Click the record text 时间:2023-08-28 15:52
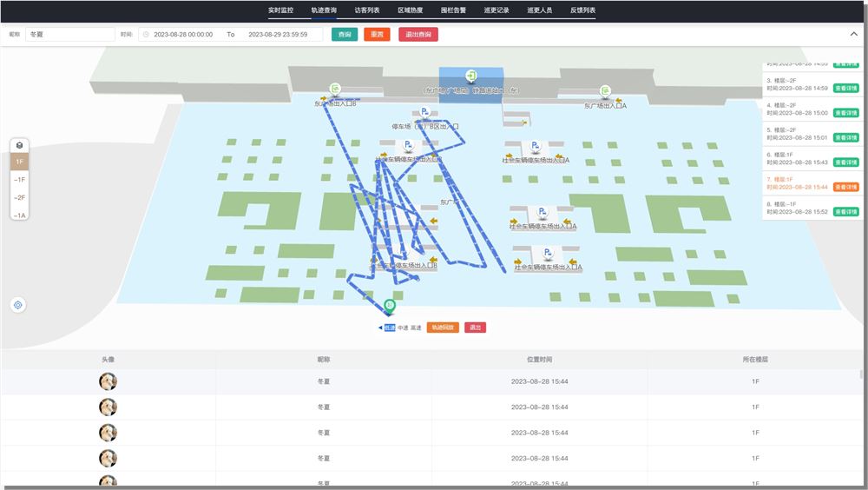Image resolution: width=868 pixels, height=490 pixels. 797,212
